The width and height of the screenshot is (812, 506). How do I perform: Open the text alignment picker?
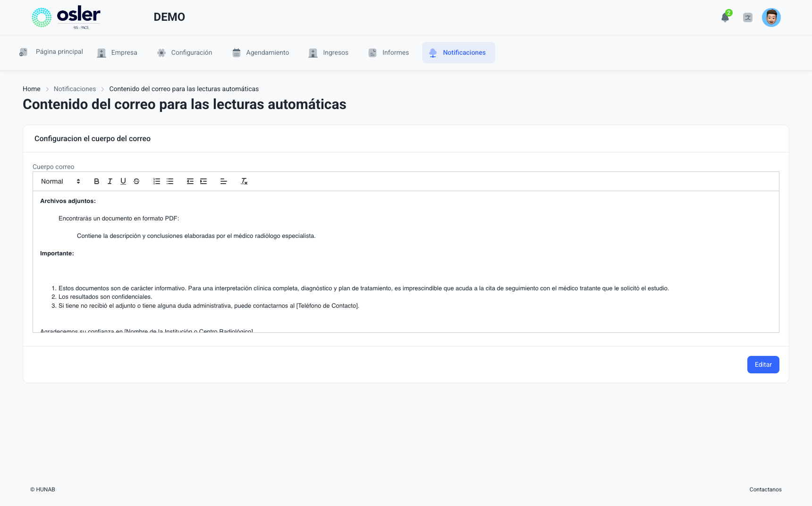224,181
